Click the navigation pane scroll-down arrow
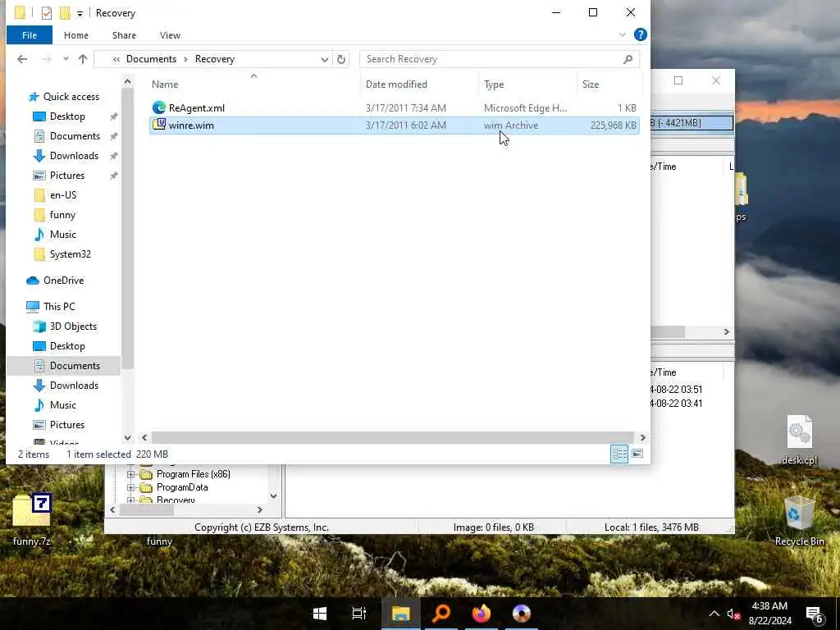 coord(127,438)
